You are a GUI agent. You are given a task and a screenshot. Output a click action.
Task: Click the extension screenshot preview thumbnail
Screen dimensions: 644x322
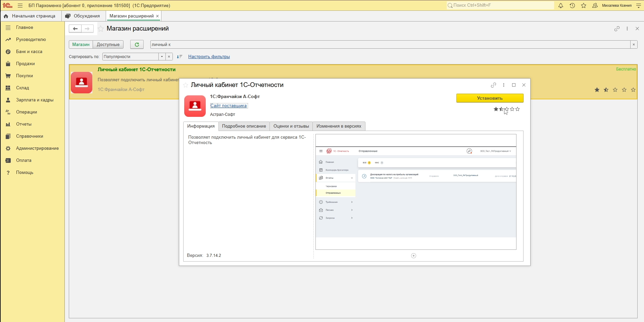[416, 192]
